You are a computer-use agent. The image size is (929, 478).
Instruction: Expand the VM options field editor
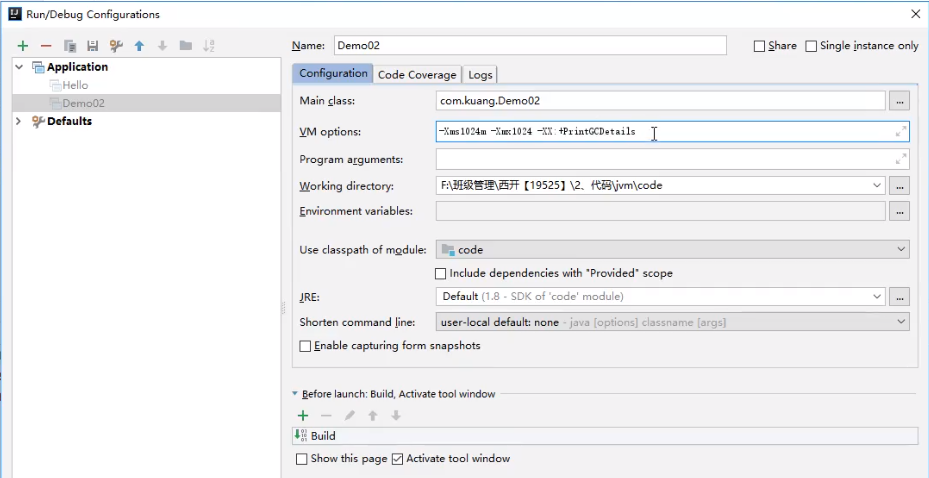(901, 131)
